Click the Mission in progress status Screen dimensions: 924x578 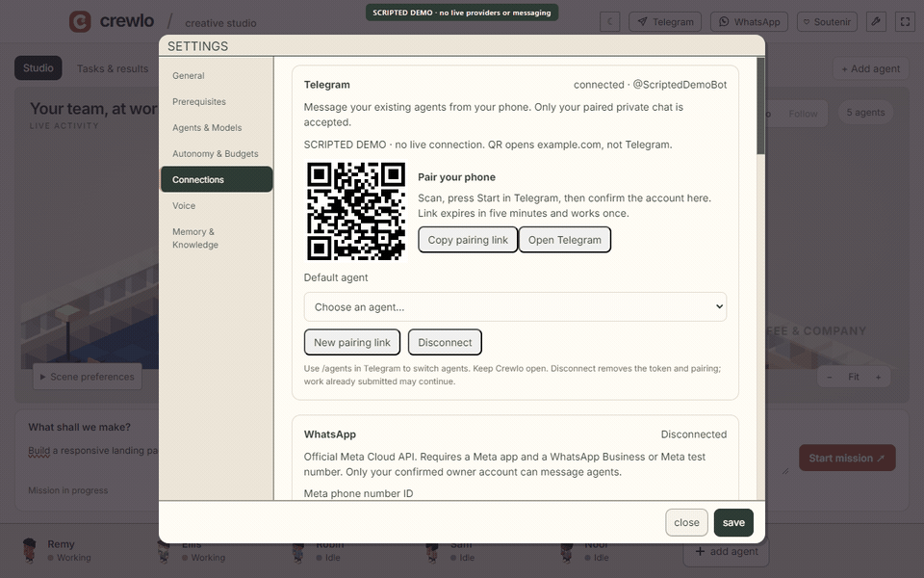tap(67, 490)
